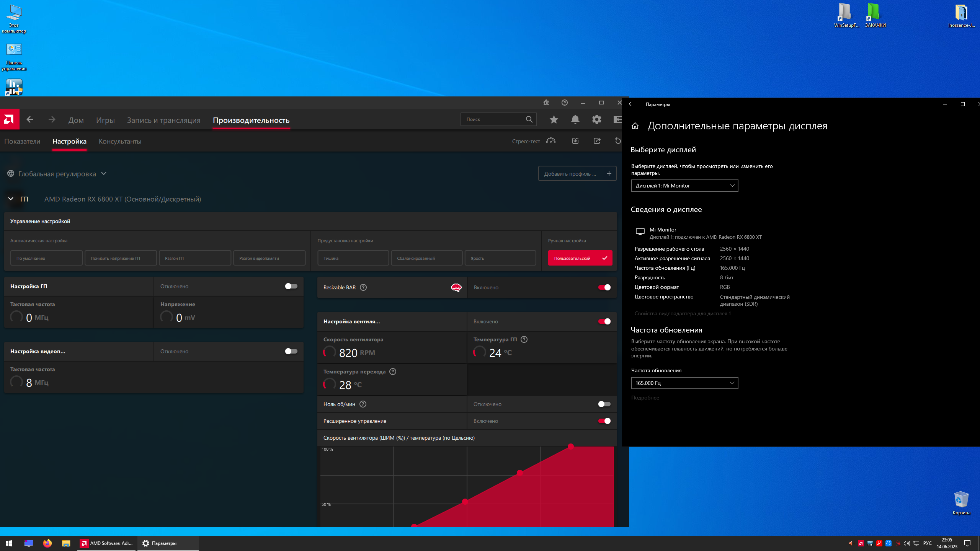Open the notifications bell icon
Viewport: 980px width, 551px height.
pos(575,120)
